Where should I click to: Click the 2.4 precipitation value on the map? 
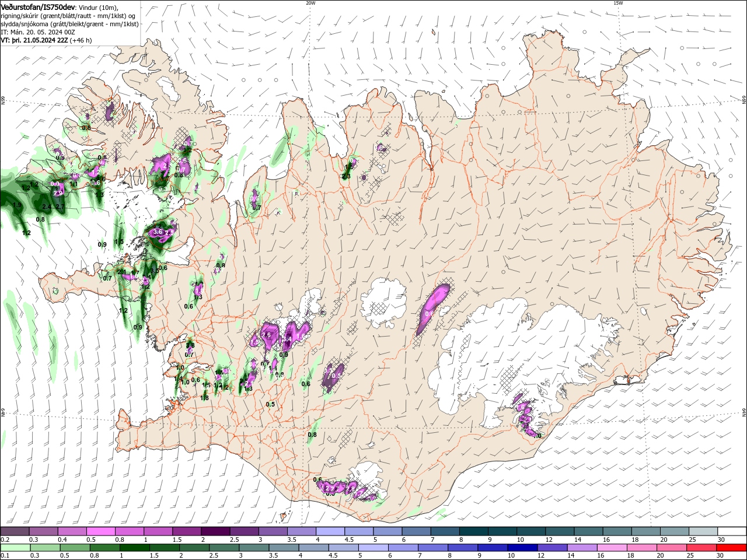47,207
